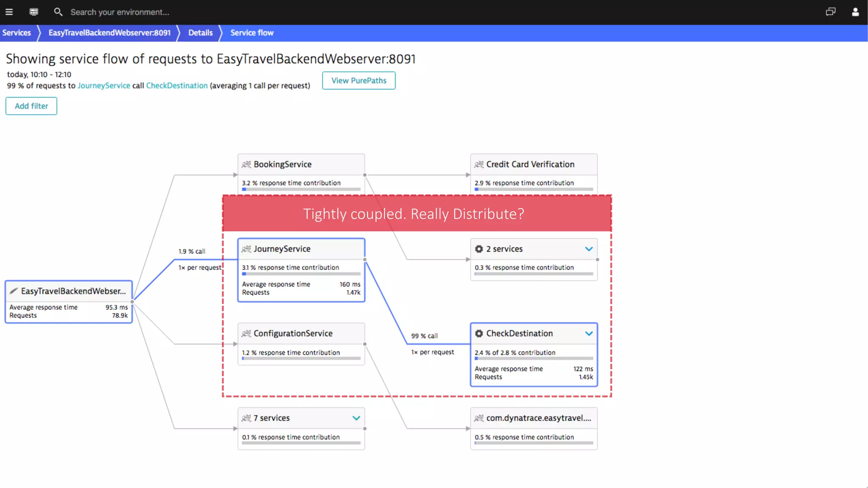This screenshot has height=488, width=868.
Task: Click the Add filter button
Action: tap(31, 106)
